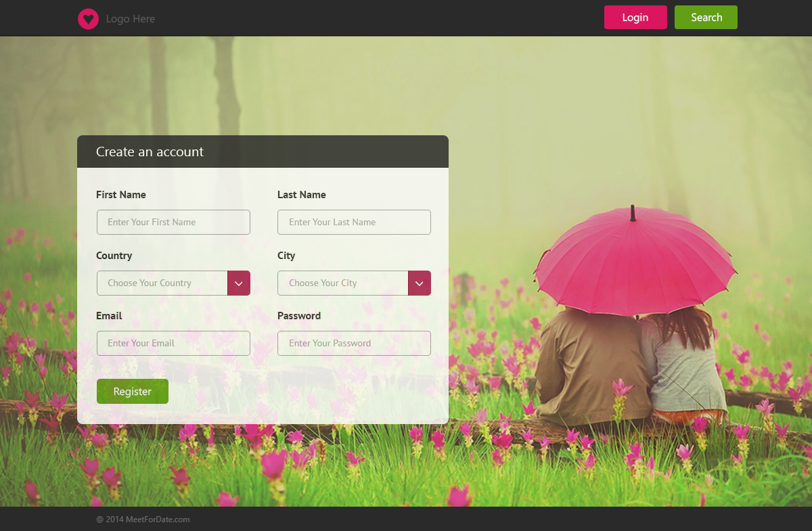This screenshot has width=812, height=531.
Task: Click the "Last Name" label
Action: click(302, 195)
